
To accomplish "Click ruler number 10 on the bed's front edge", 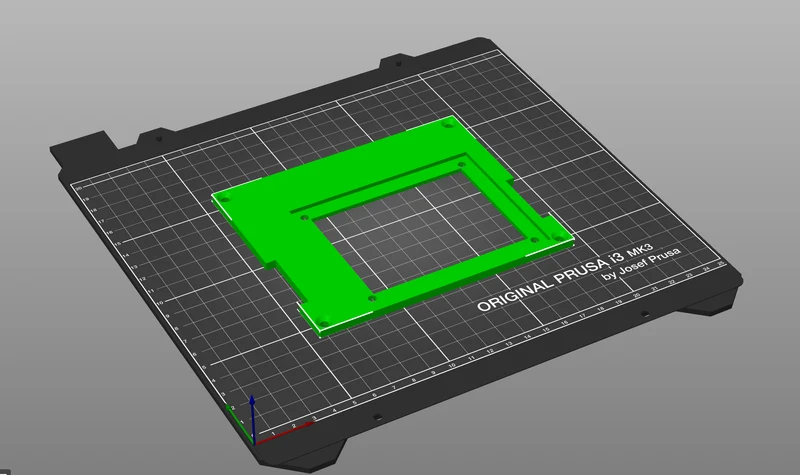I will [x=452, y=366].
